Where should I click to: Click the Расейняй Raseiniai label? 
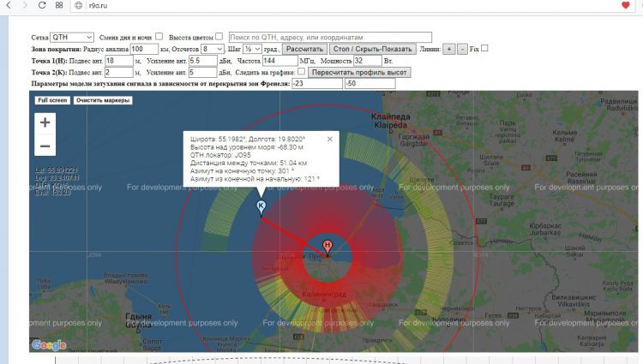click(582, 177)
